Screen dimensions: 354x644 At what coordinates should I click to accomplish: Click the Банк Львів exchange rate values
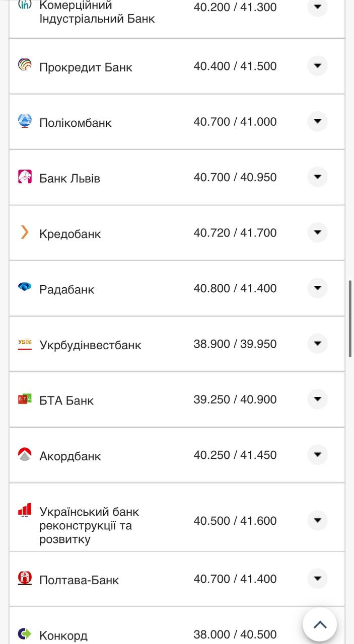[235, 177]
